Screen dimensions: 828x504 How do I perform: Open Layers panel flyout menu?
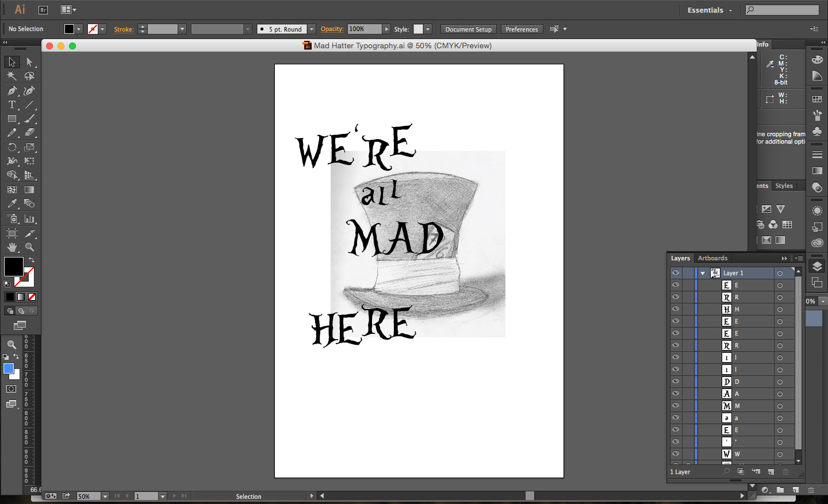[799, 259]
